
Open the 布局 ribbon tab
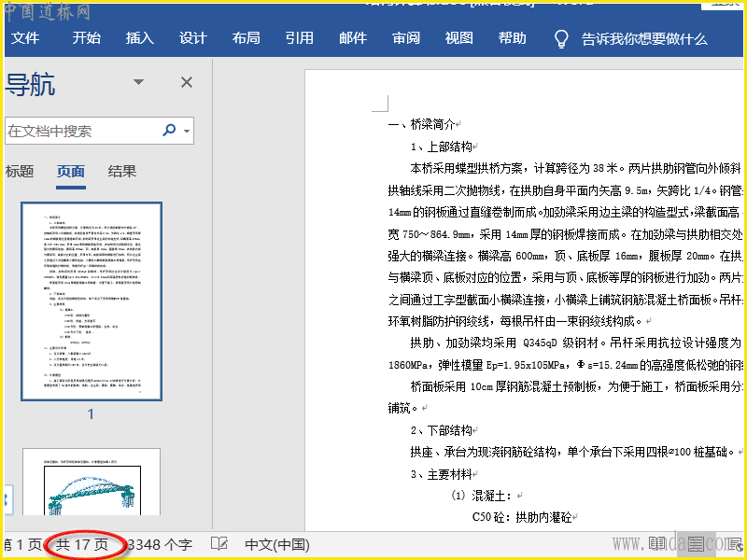(x=246, y=38)
